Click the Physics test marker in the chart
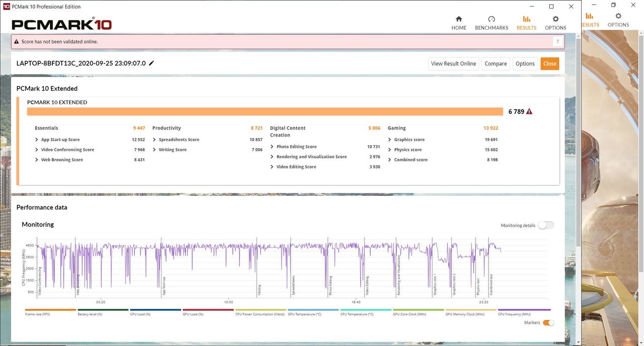This screenshot has width=644, height=346. point(478,287)
